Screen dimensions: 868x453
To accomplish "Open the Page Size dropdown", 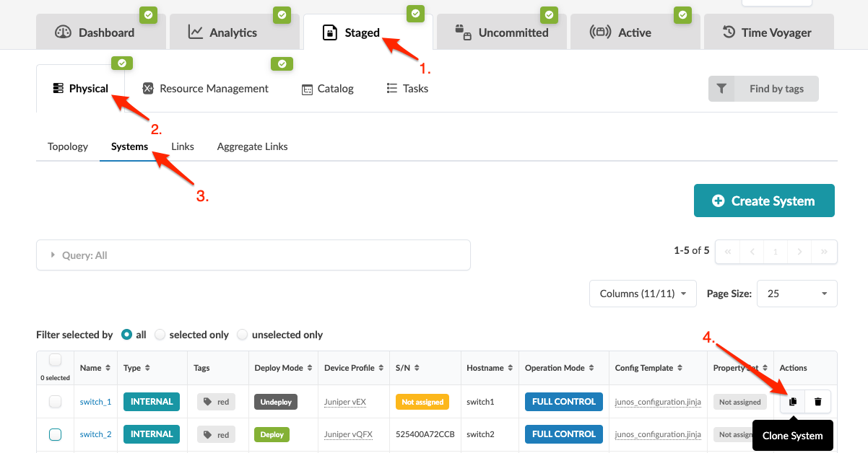I will [797, 294].
